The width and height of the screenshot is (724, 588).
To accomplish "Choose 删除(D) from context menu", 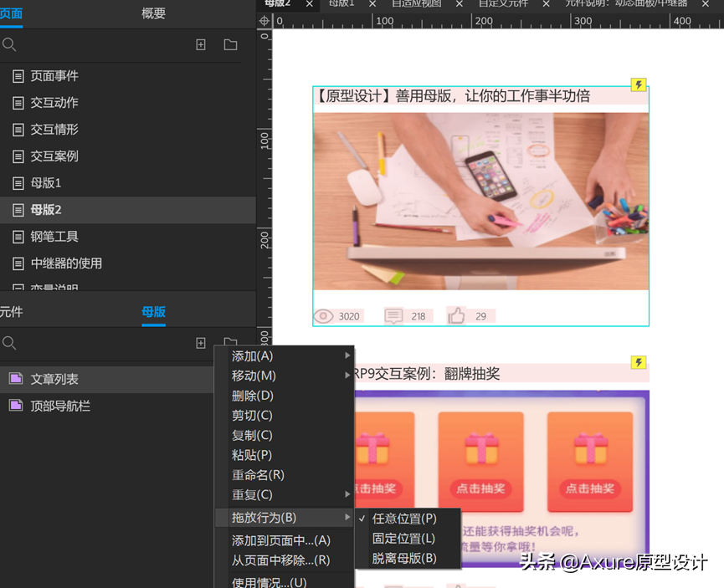I will click(285, 396).
